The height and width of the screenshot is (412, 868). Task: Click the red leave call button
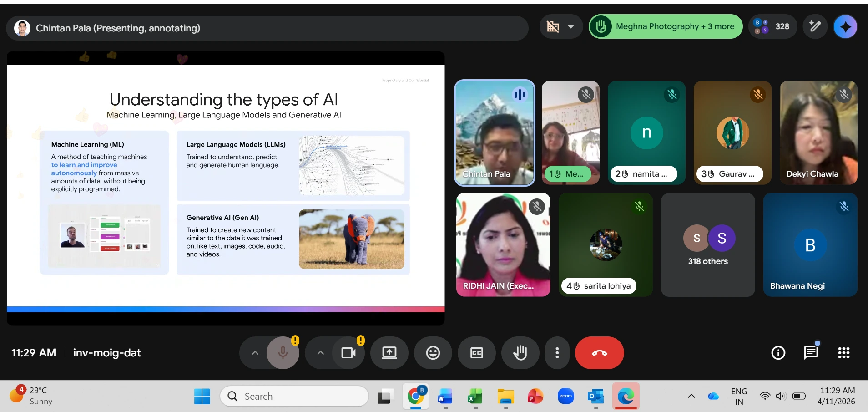pyautogui.click(x=599, y=353)
